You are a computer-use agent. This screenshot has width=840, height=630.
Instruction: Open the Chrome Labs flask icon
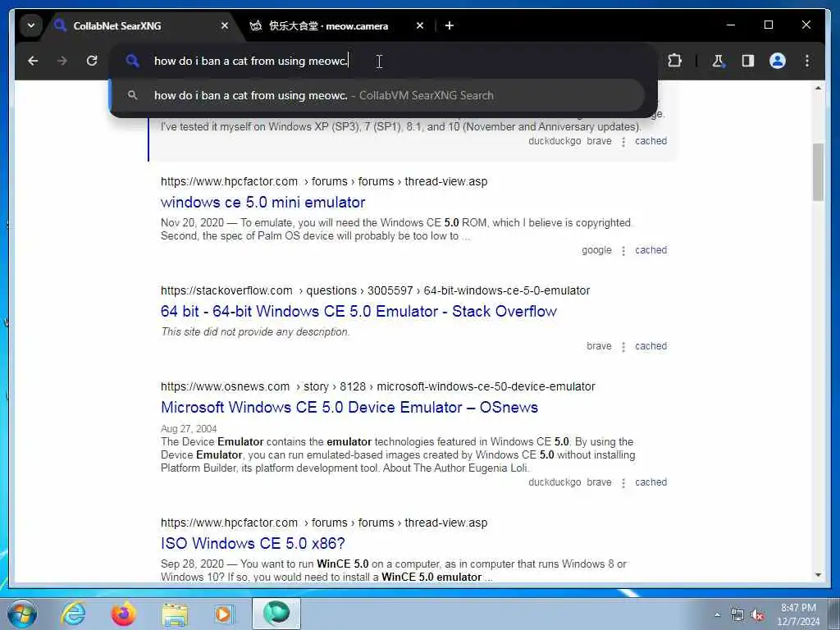pos(719,61)
